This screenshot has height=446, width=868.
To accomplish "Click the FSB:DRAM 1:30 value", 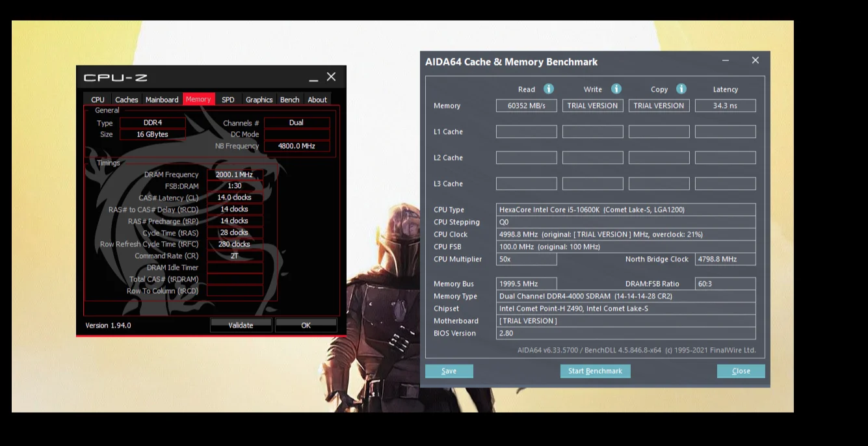I will coord(235,186).
